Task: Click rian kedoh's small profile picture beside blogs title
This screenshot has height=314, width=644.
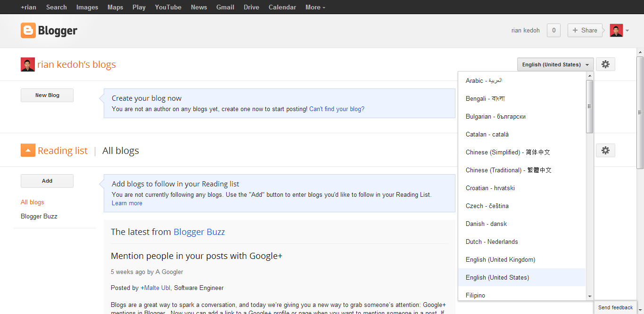Action: pyautogui.click(x=28, y=64)
